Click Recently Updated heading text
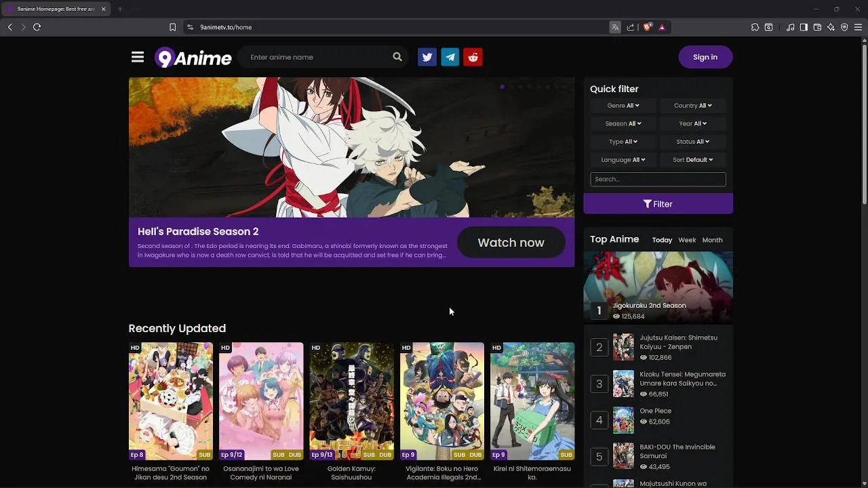 (177, 328)
